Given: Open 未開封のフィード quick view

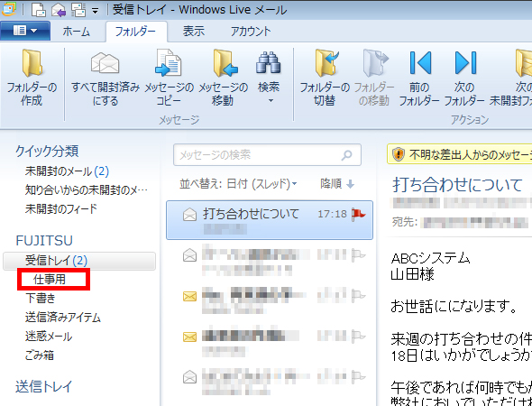Looking at the screenshot, I should pyautogui.click(x=61, y=208).
